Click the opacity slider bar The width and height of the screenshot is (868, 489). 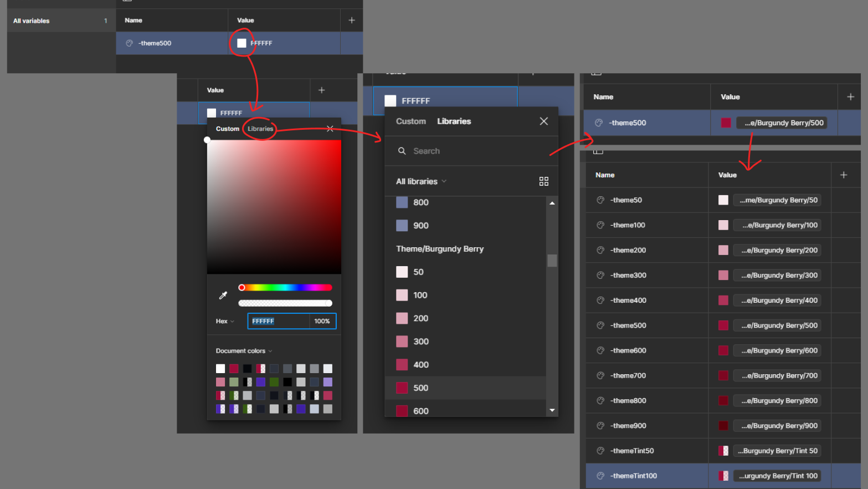(x=285, y=303)
